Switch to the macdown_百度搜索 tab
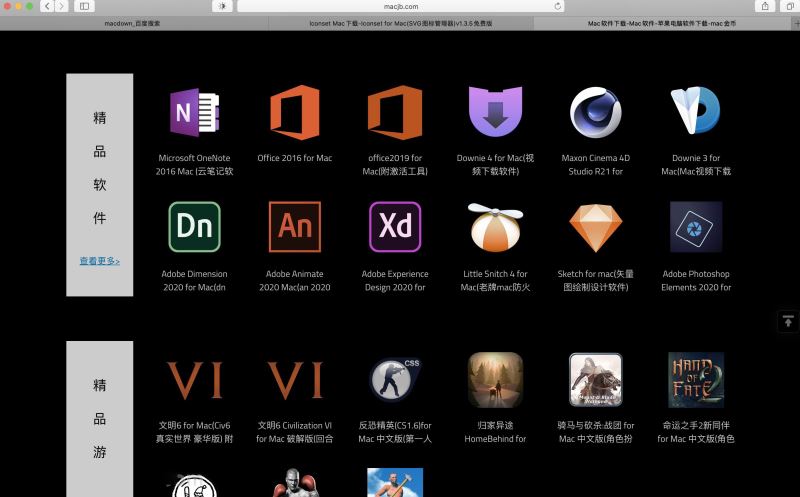The width and height of the screenshot is (800, 497). (x=132, y=23)
